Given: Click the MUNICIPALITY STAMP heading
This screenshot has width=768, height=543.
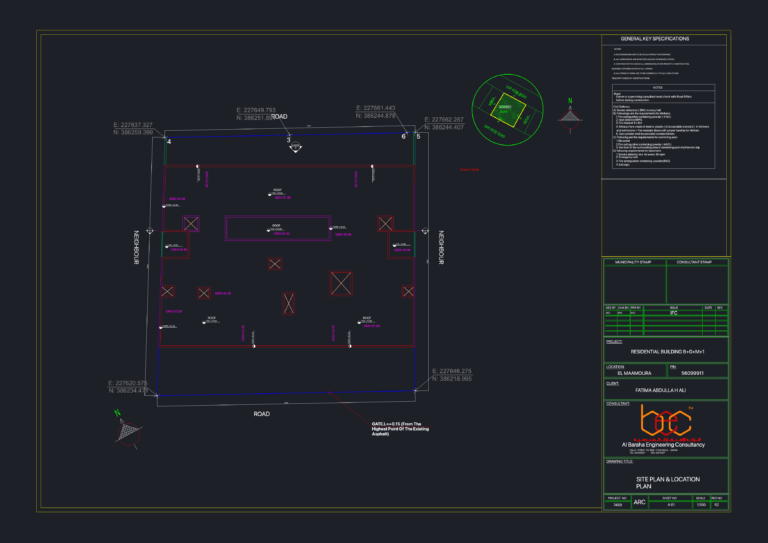Looking at the screenshot, I should tap(633, 262).
